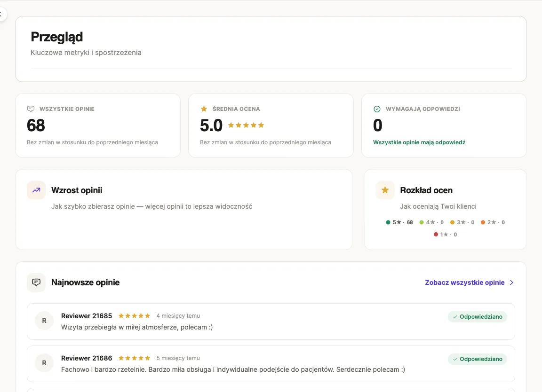
Task: Click the speech bubble icon beside Wszystkie opinie
Action: tap(31, 109)
